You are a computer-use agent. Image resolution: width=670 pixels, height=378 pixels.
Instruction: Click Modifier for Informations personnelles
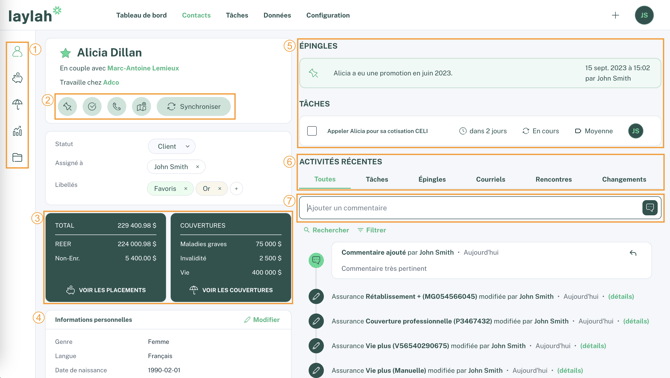tap(262, 319)
